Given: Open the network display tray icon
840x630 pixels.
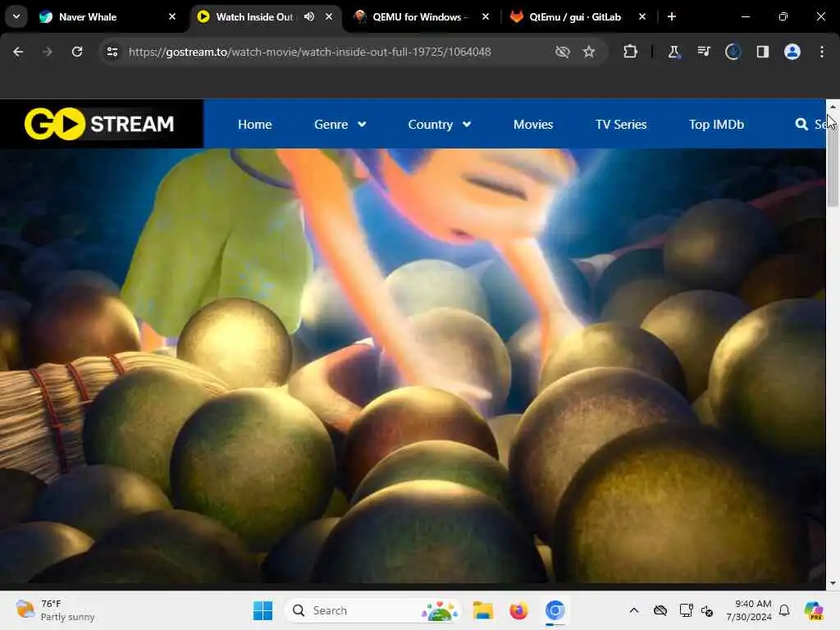Looking at the screenshot, I should [686, 610].
